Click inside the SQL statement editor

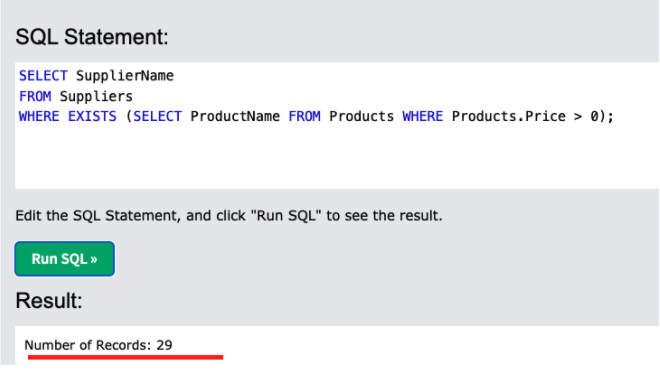(x=337, y=125)
